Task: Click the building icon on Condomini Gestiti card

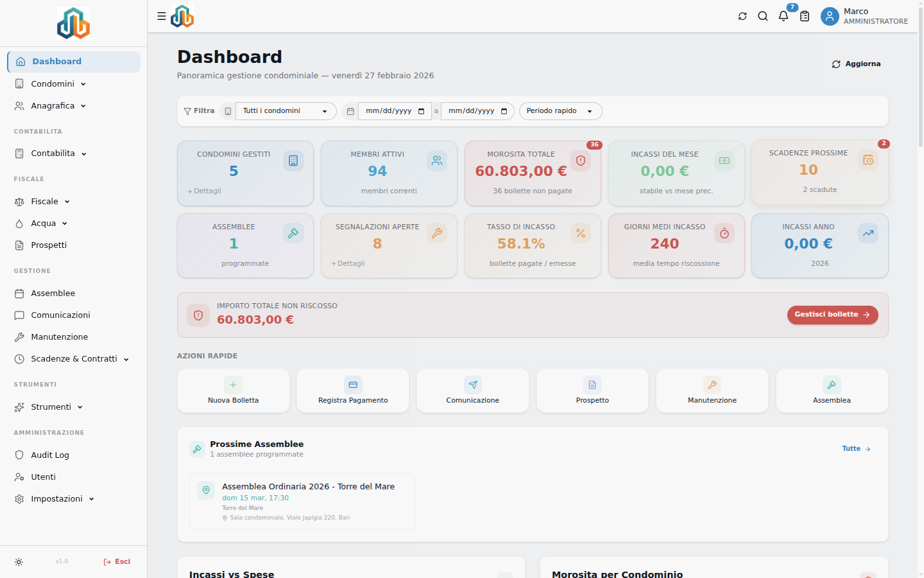Action: [293, 161]
